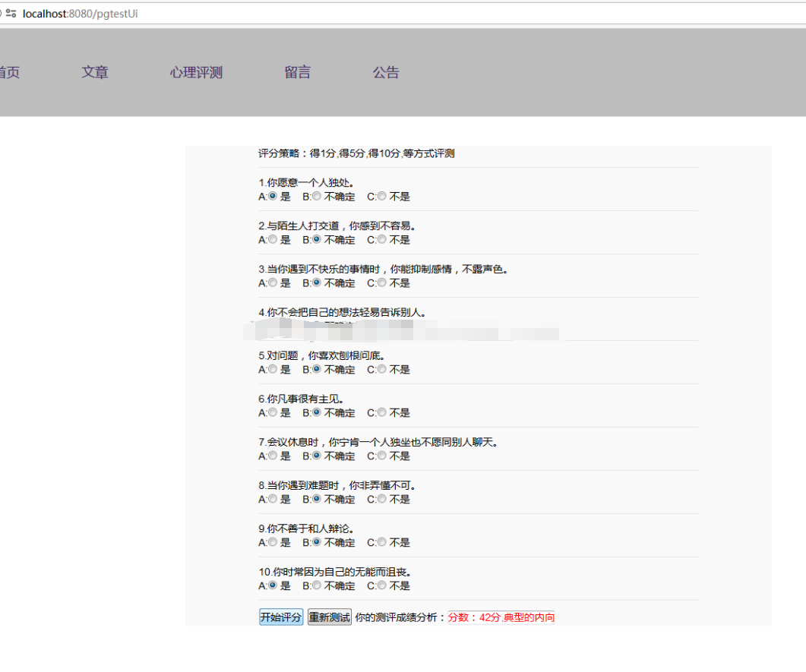Pick C 不是 for question 7

382,456
